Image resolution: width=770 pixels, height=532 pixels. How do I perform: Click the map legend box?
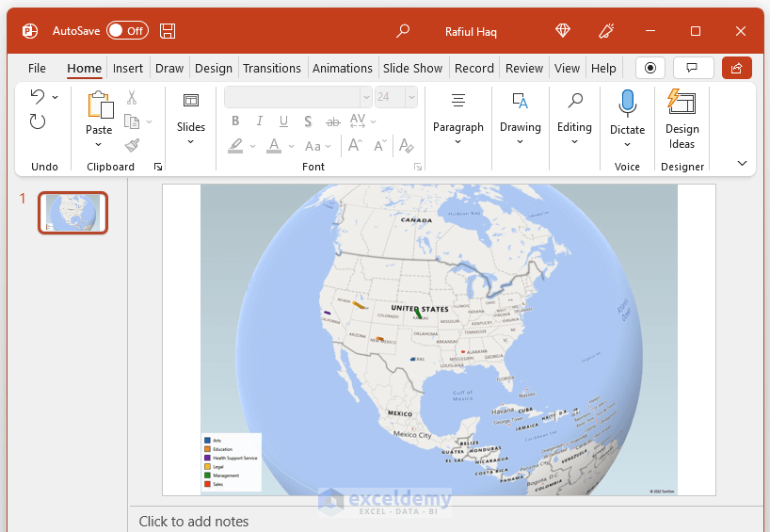[232, 462]
